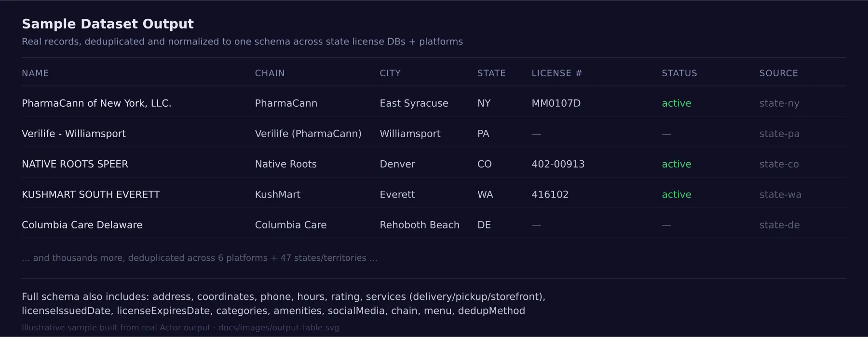868x337 pixels.
Task: Click the WA state cell
Action: tap(485, 195)
